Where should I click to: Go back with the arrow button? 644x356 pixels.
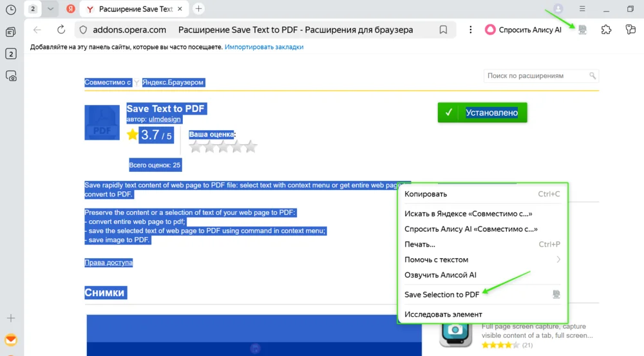(x=37, y=30)
